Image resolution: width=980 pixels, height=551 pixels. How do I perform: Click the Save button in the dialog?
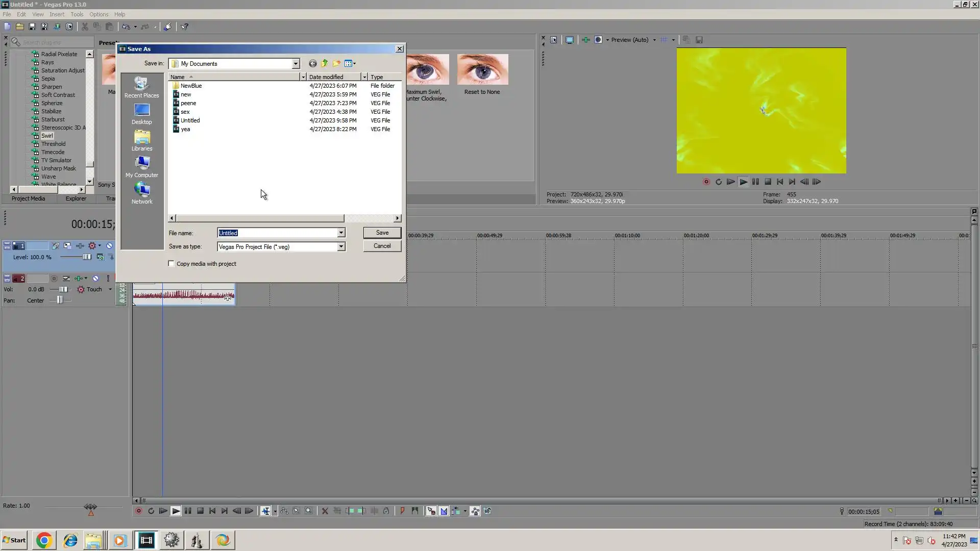[382, 233]
